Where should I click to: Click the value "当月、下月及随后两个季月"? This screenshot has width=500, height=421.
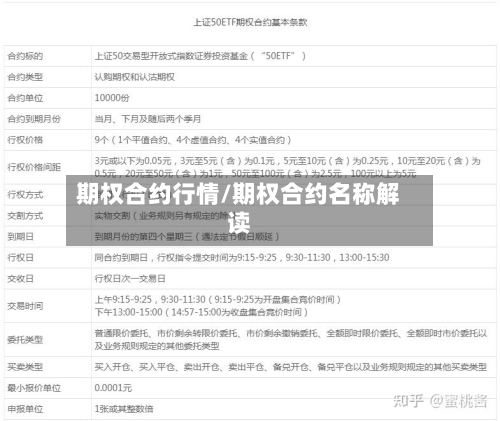[148, 119]
